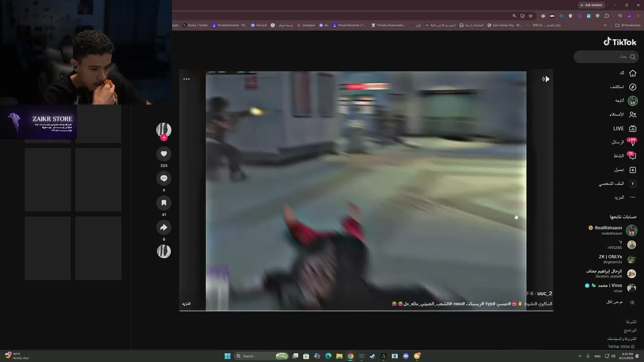Open the three-dots video options menu
Image resolution: width=644 pixels, height=362 pixels.
click(x=186, y=79)
